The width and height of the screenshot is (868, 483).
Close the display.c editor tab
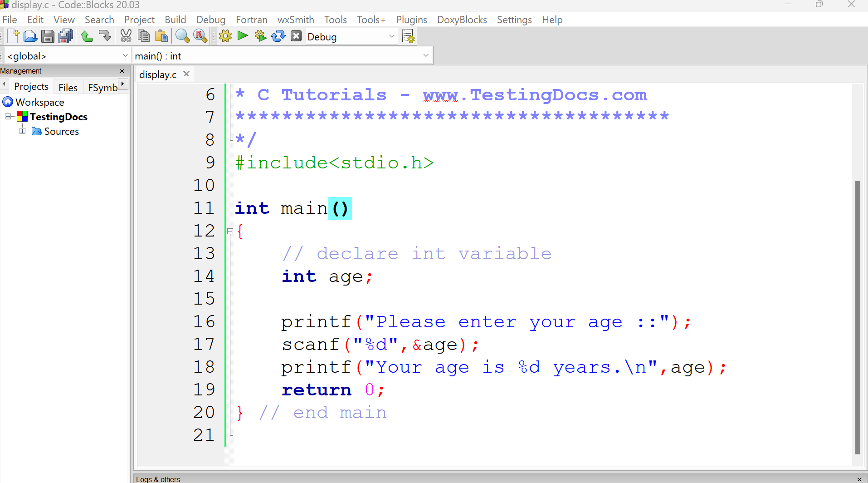click(x=186, y=74)
